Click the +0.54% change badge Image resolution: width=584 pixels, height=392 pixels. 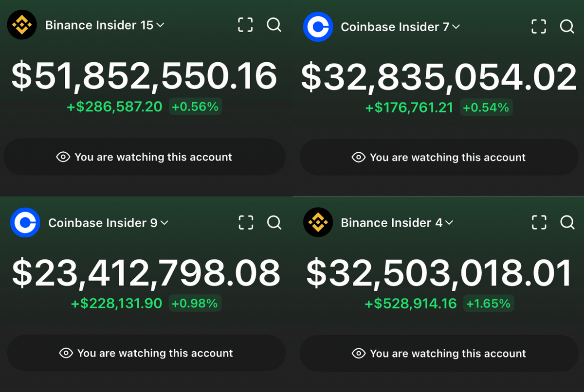(x=486, y=107)
